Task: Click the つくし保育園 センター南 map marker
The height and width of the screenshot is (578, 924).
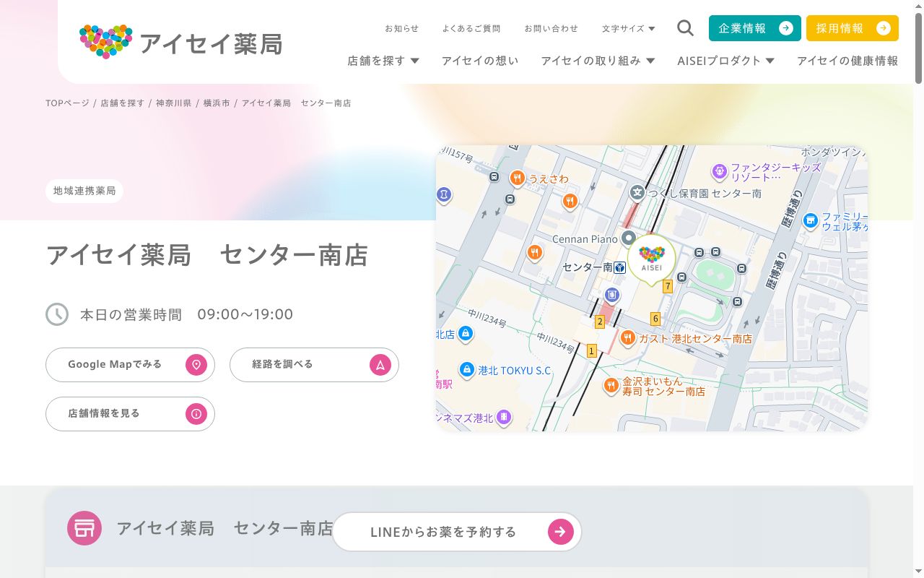Action: (637, 193)
